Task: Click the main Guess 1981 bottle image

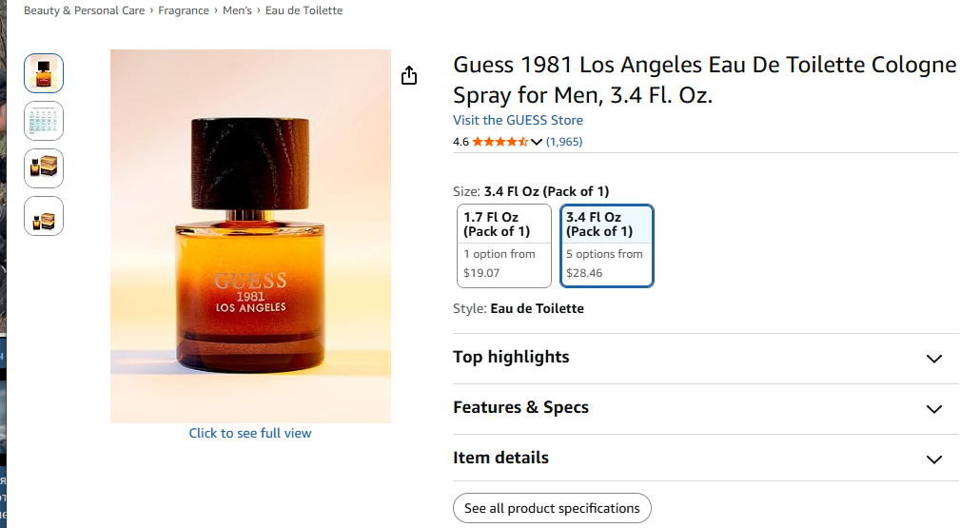Action: point(250,236)
